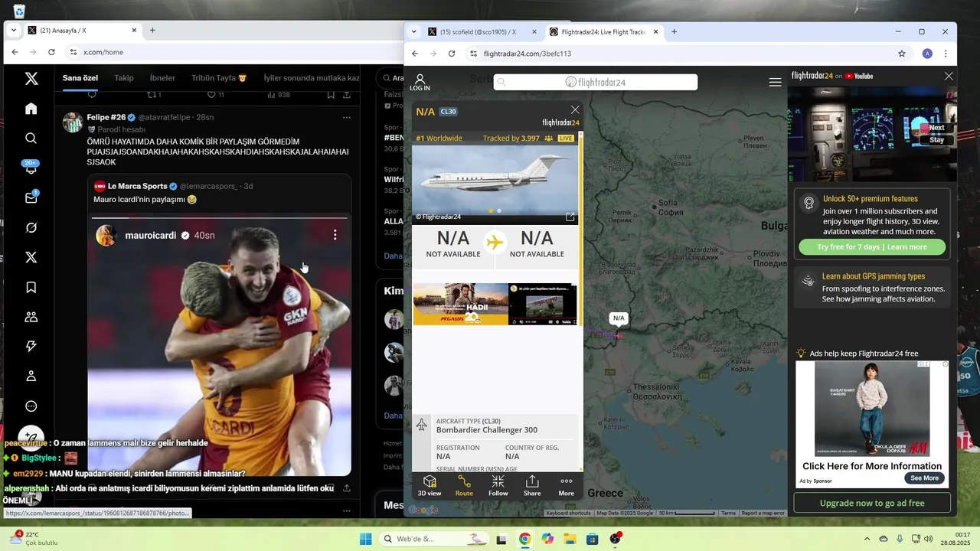
Task: Open Felipe #26 profile avatar
Action: click(x=73, y=122)
